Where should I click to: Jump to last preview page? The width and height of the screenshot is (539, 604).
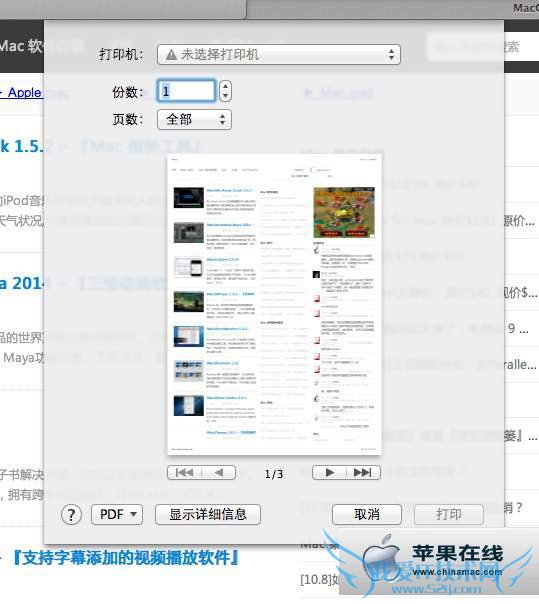click(363, 472)
